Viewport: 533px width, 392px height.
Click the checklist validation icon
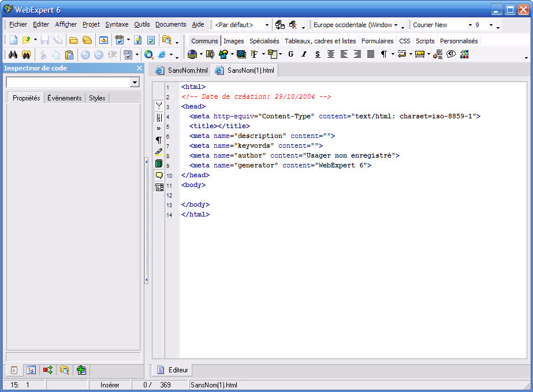(x=151, y=40)
